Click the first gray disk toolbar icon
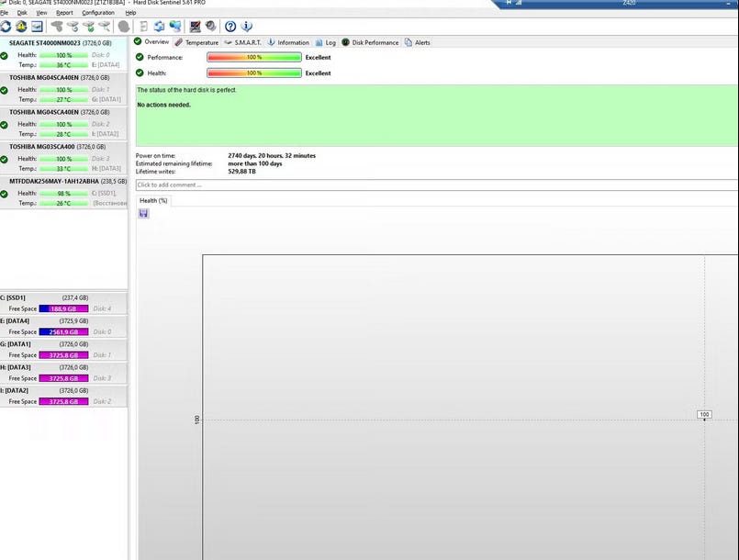Viewport: 739px width, 560px height. (x=57, y=27)
